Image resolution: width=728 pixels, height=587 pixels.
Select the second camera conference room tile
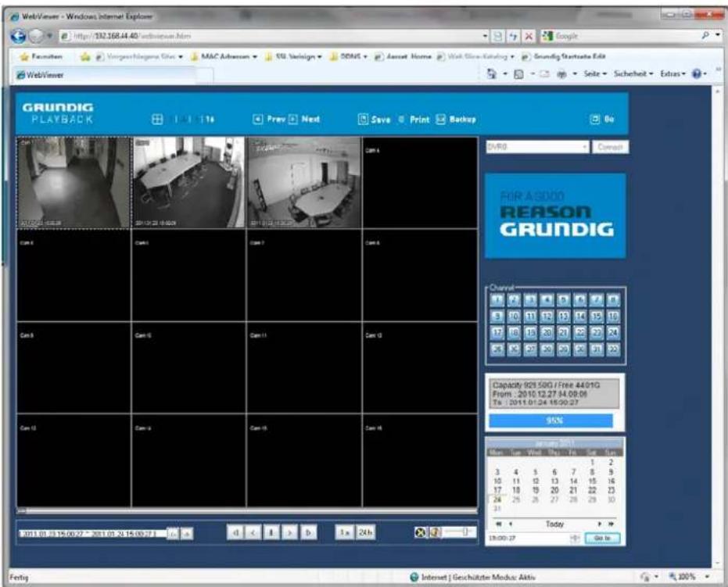pos(188,182)
